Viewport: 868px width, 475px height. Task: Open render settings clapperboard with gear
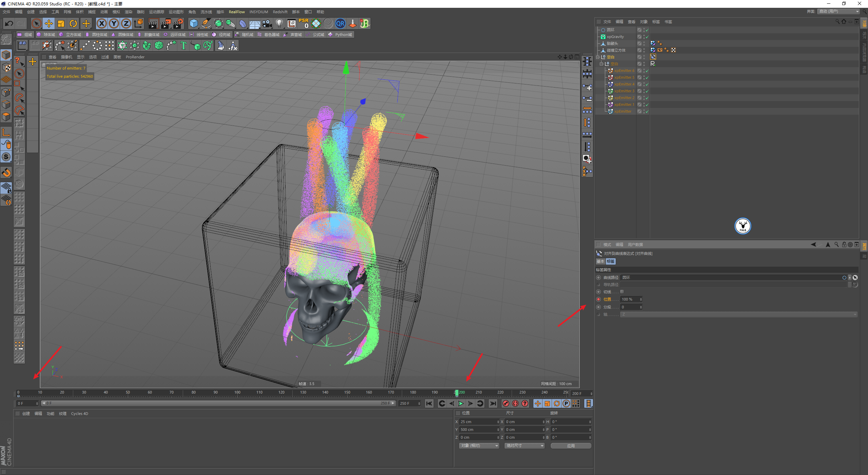pyautogui.click(x=178, y=23)
